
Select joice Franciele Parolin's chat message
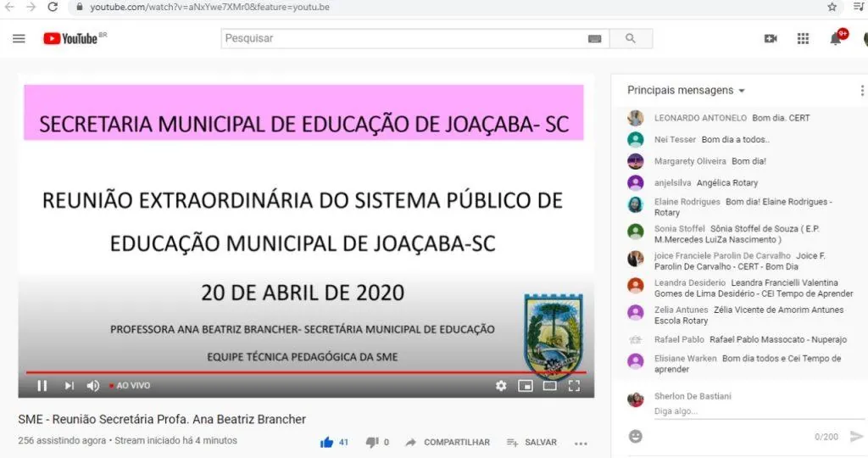pyautogui.click(x=739, y=261)
